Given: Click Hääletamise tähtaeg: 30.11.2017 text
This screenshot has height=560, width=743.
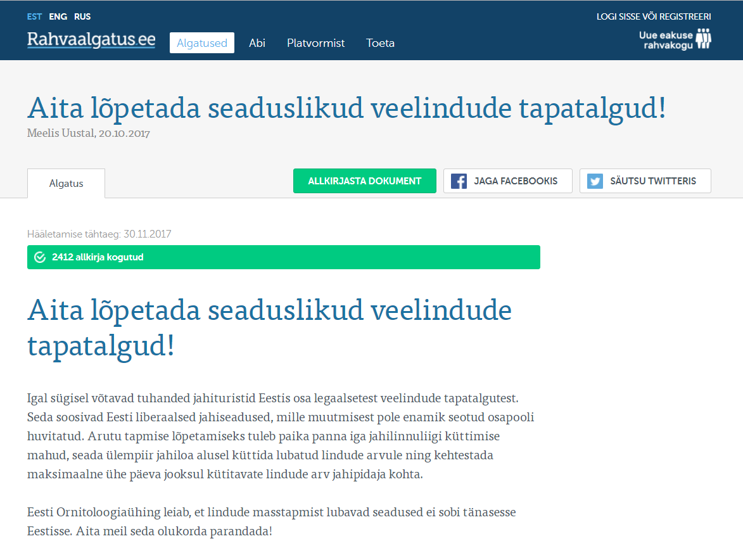Looking at the screenshot, I should coord(99,234).
